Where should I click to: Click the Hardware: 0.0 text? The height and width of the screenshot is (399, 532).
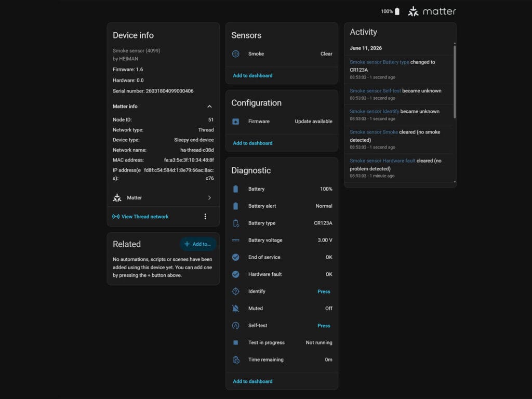128,81
